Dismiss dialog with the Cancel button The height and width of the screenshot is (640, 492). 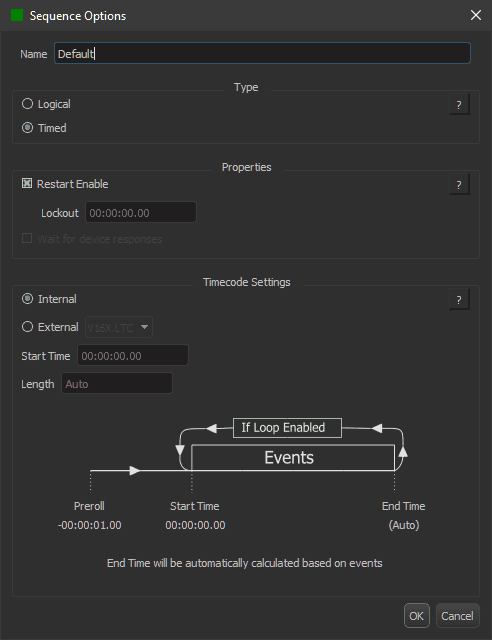[x=457, y=616]
